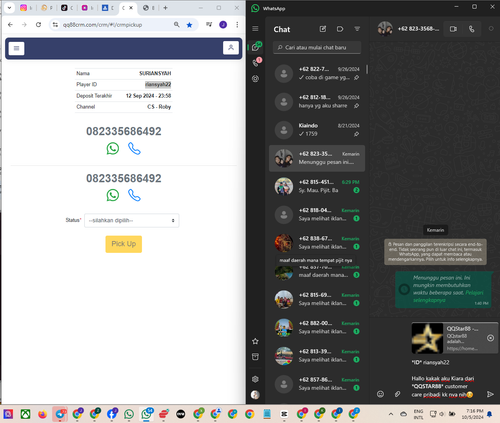This screenshot has width=500, height=423.
Task: Select the 'riansyah22' Player ID value
Action: 158,84
